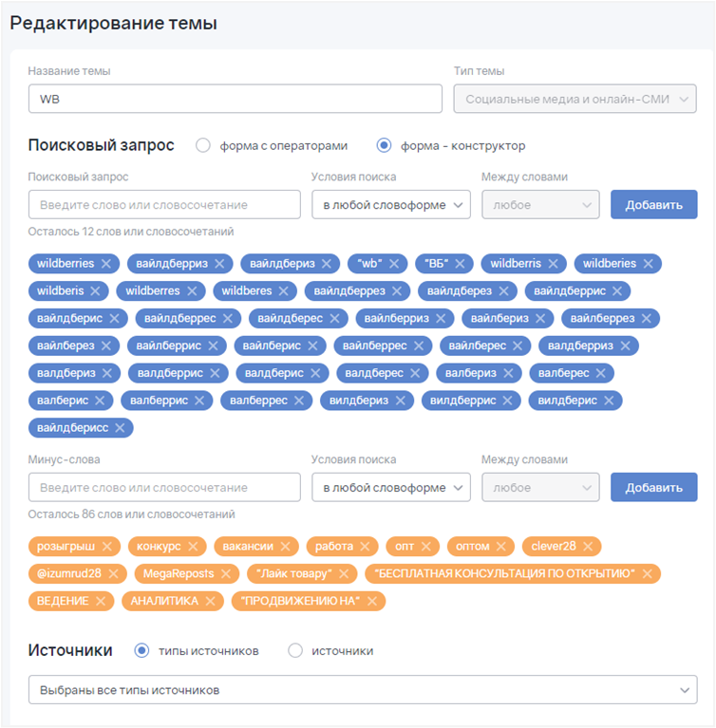Delete the "АНАЛИТИКА" minus-word tag
Viewport: 716px width, 728px height.
210,601
